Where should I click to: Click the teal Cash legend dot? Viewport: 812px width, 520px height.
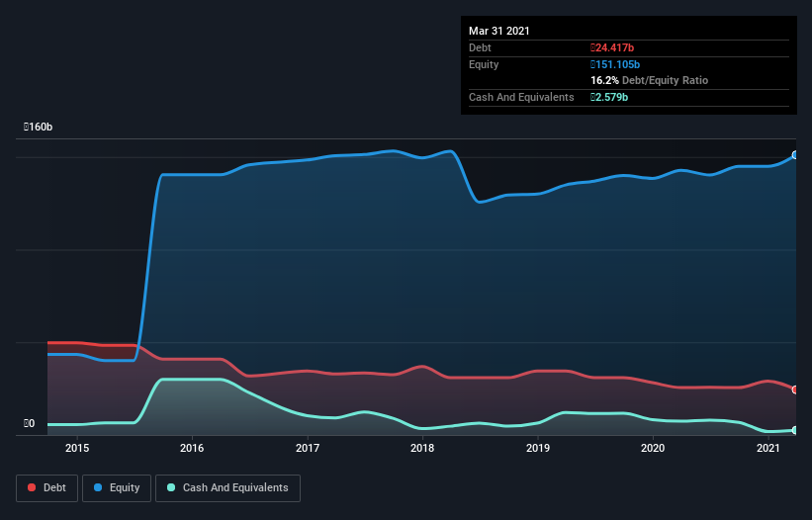click(x=171, y=487)
